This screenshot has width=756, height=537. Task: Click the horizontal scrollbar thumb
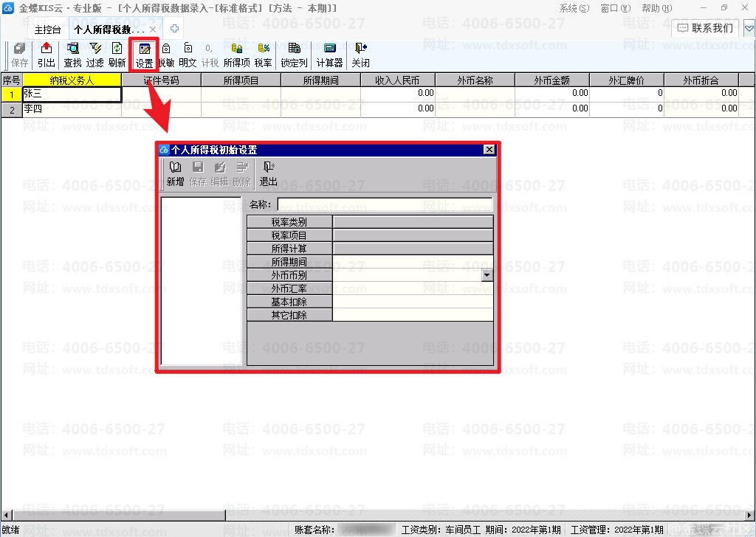tap(119, 515)
